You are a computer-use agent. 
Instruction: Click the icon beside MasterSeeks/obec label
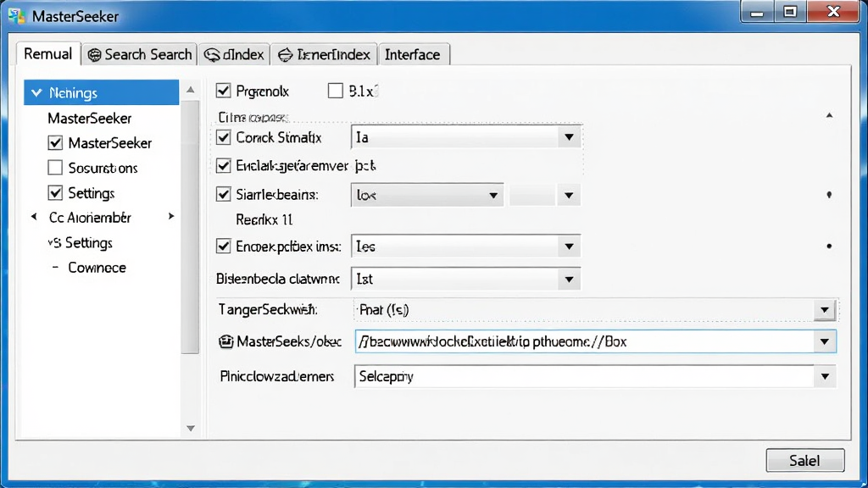pyautogui.click(x=225, y=341)
